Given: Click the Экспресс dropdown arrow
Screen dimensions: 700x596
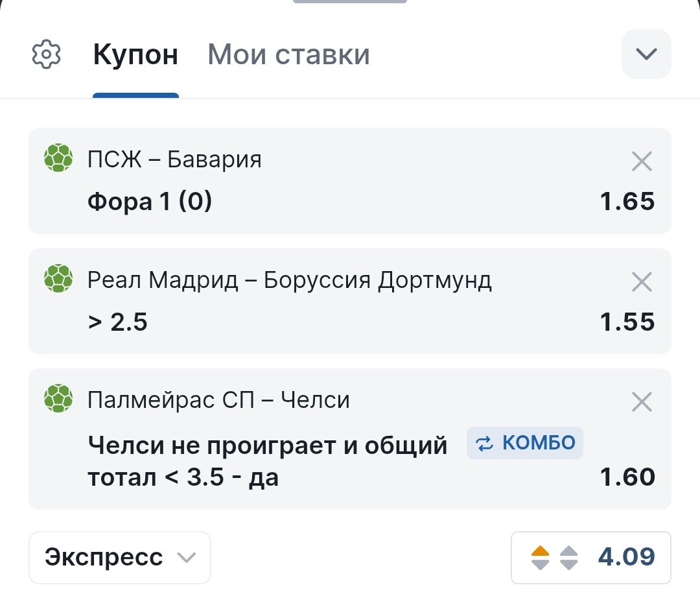Looking at the screenshot, I should click(186, 558).
